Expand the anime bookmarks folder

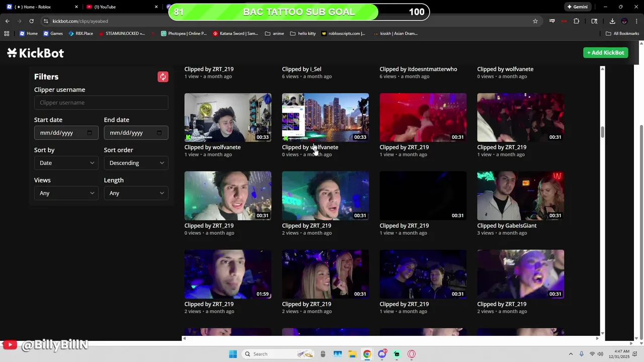pos(274,34)
